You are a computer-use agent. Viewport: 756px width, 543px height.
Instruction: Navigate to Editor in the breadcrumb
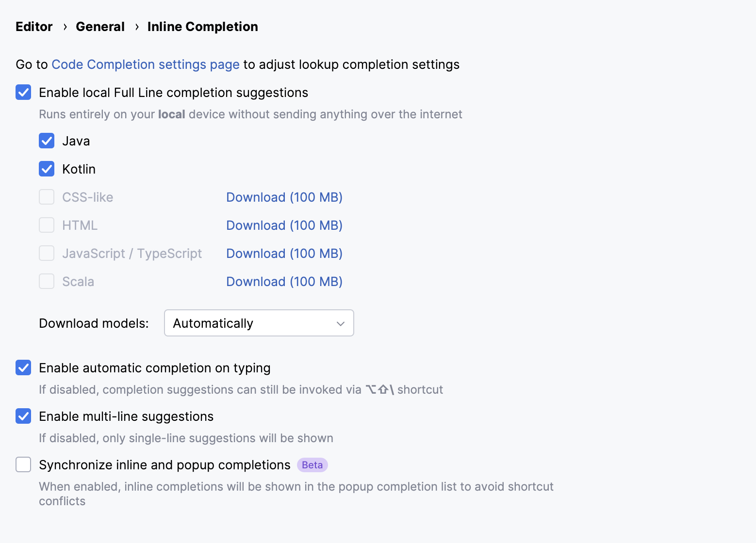pyautogui.click(x=33, y=26)
